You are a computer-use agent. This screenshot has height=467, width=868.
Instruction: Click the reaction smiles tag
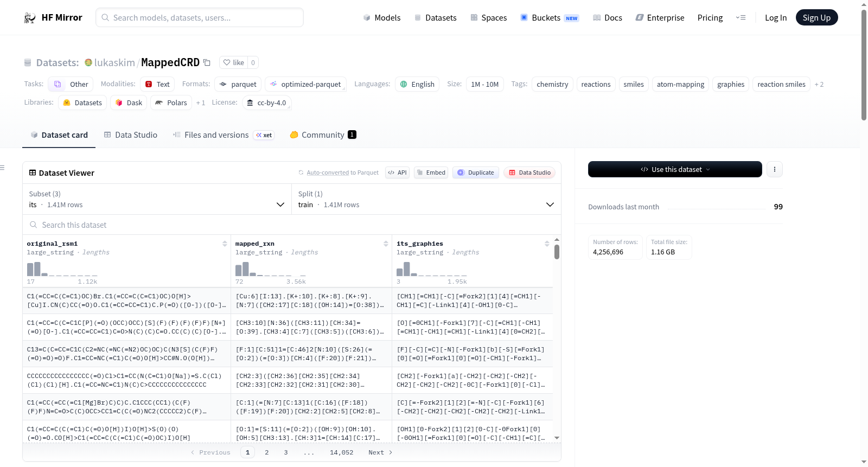click(781, 84)
